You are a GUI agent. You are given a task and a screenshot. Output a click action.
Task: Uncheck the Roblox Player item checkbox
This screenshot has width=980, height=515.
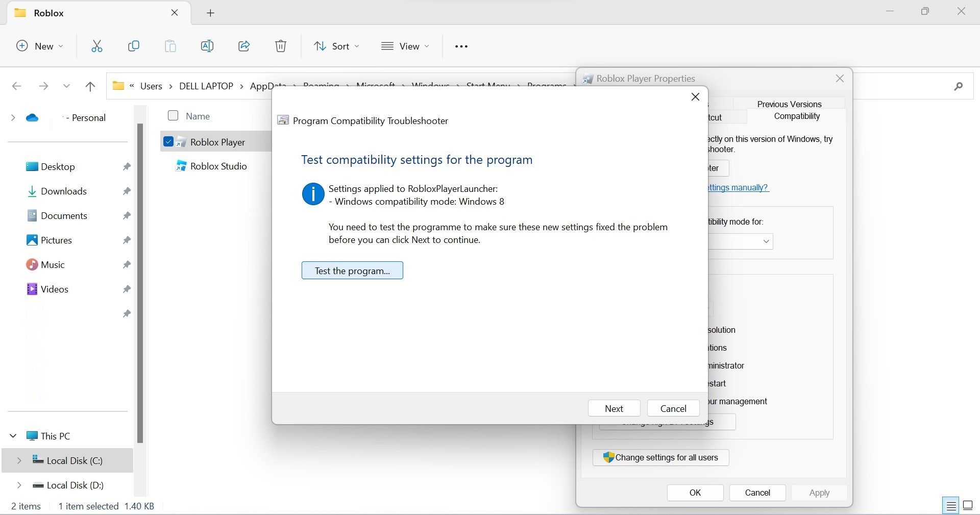168,141
